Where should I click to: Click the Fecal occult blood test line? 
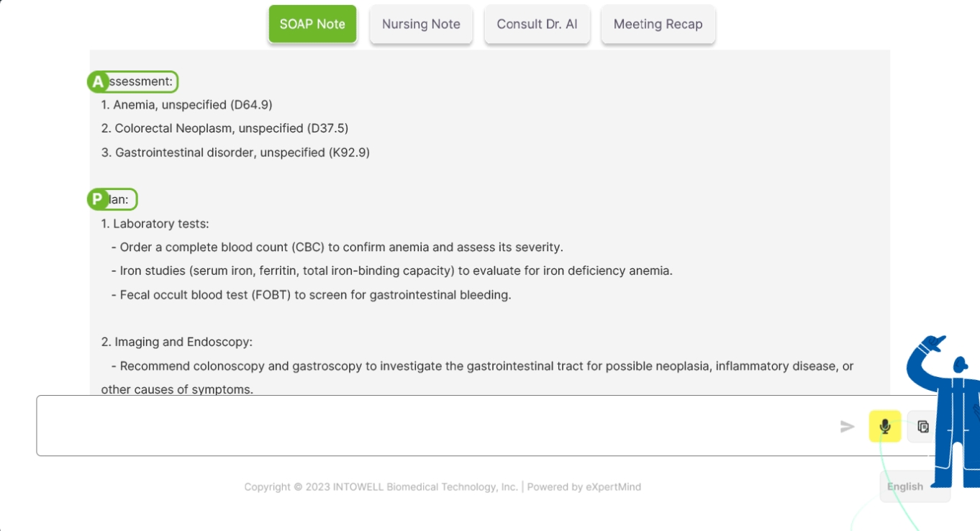click(311, 295)
